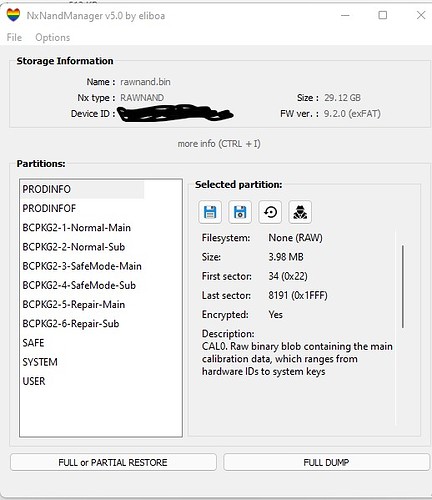Select the USER partition
The image size is (432, 500).
34,381
